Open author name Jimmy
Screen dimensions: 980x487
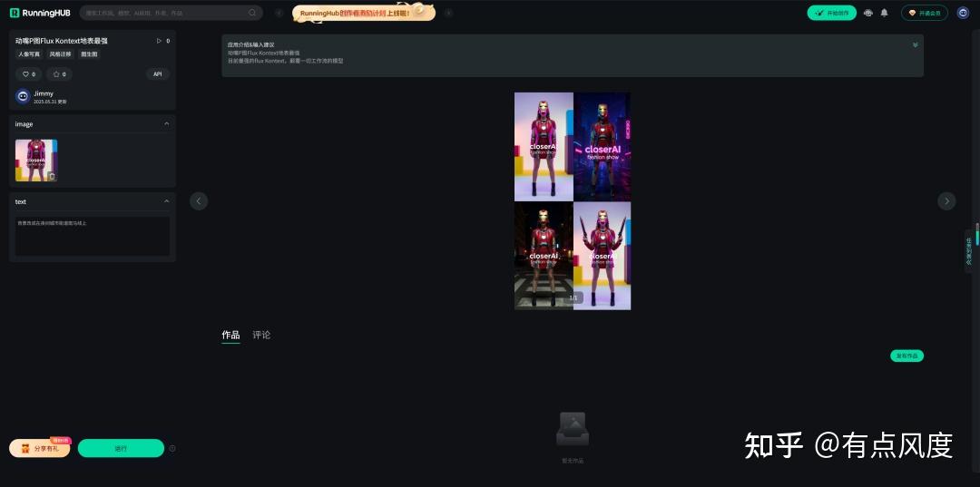[44, 93]
